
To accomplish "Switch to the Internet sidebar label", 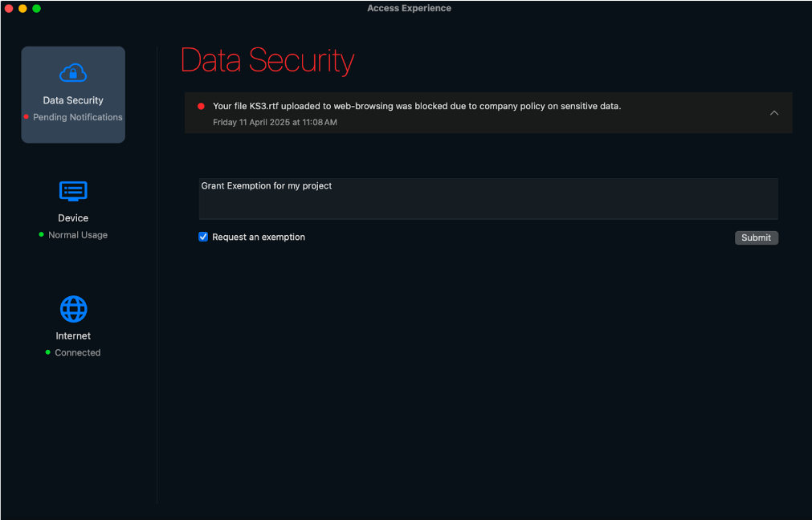I will point(73,336).
